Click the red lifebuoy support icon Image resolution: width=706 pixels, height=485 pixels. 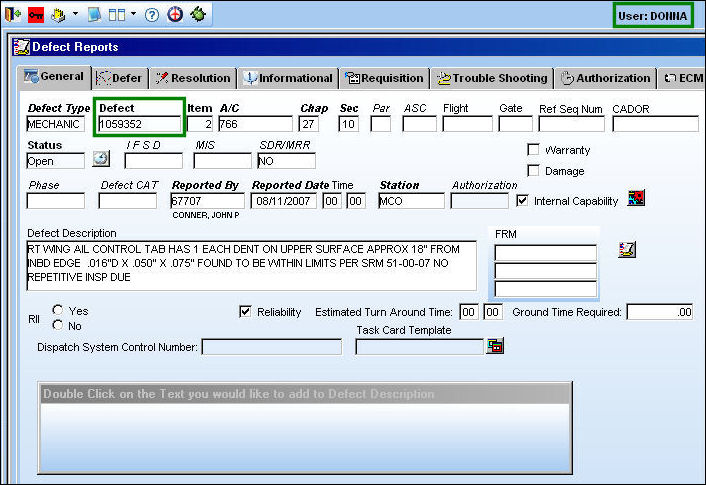click(x=175, y=15)
